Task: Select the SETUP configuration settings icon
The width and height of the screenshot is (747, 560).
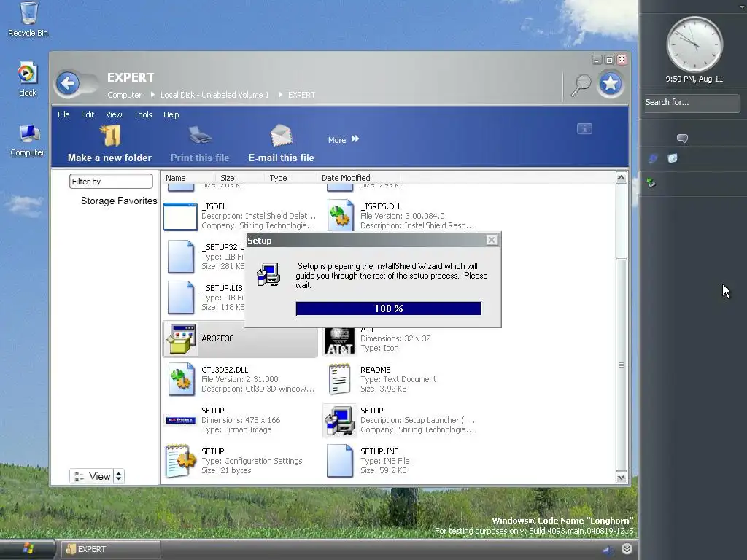Action: (181, 461)
